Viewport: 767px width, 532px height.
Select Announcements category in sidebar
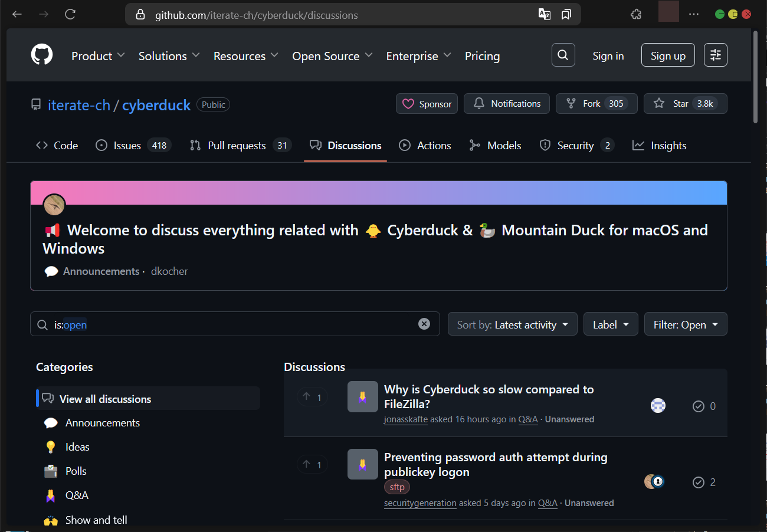(148, 423)
